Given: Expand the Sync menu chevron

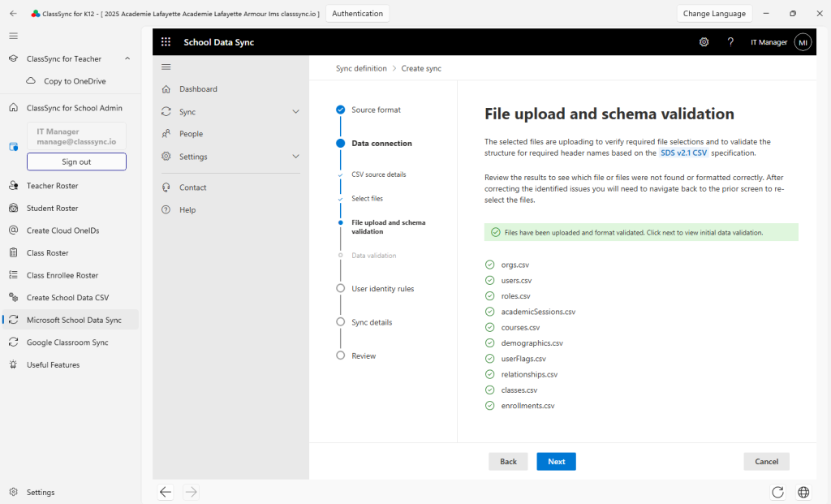Looking at the screenshot, I should point(295,112).
